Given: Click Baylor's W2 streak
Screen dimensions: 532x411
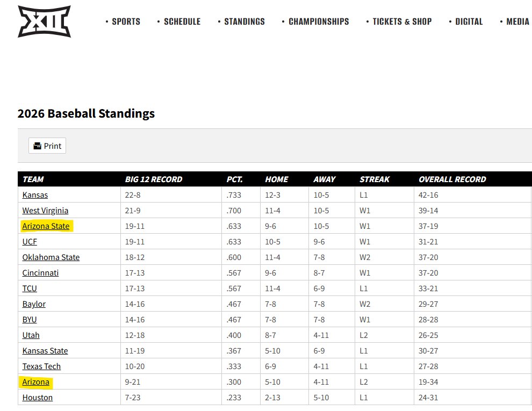Looking at the screenshot, I should [x=365, y=304].
